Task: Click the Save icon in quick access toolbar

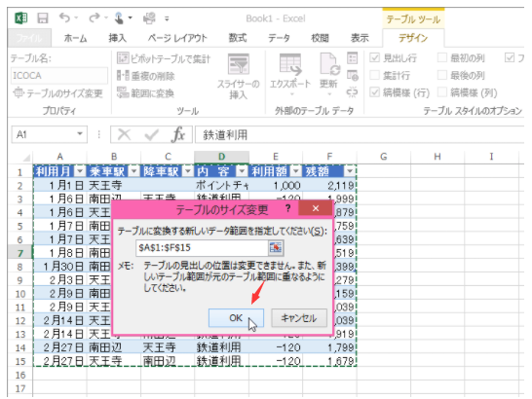Action: tap(43, 18)
